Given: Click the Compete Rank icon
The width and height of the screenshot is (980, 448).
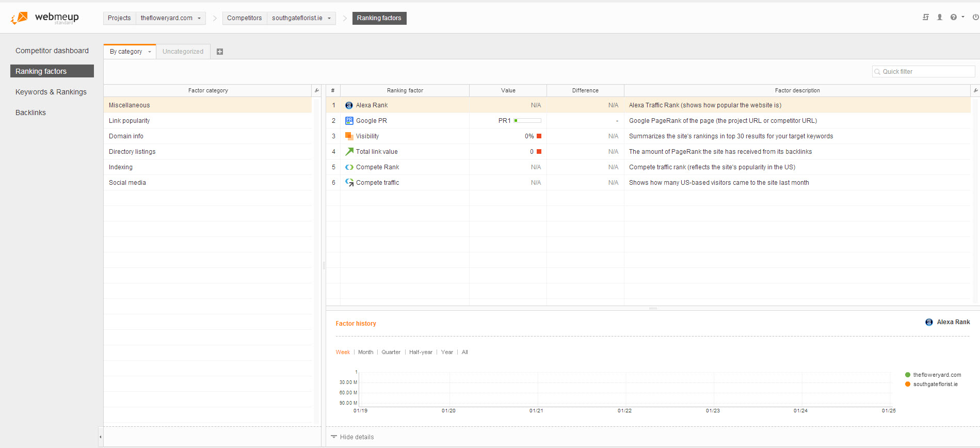Looking at the screenshot, I should pyautogui.click(x=349, y=167).
